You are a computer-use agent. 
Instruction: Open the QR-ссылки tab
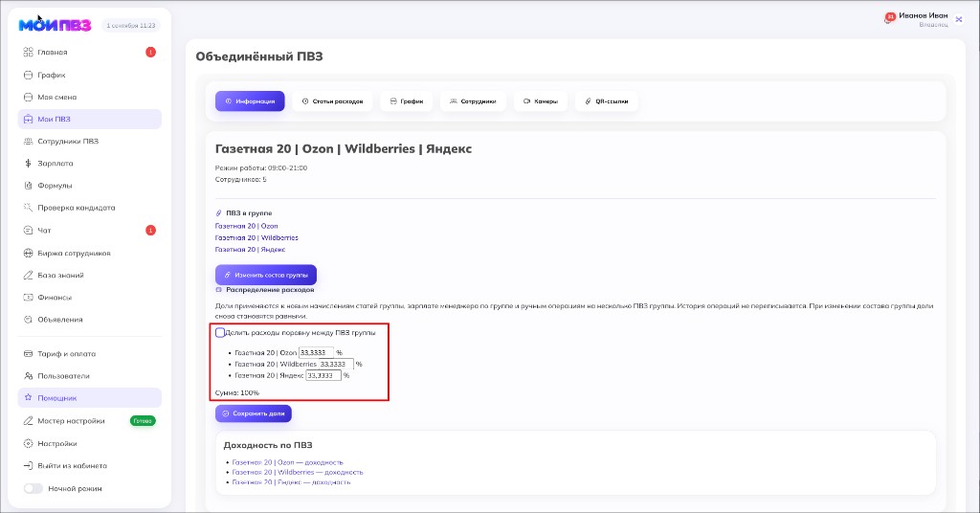(x=607, y=101)
